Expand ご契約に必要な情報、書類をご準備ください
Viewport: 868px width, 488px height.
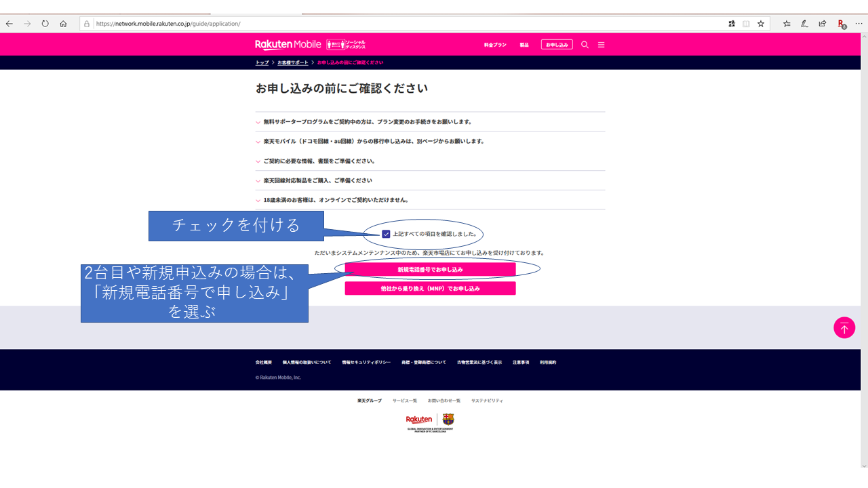430,161
